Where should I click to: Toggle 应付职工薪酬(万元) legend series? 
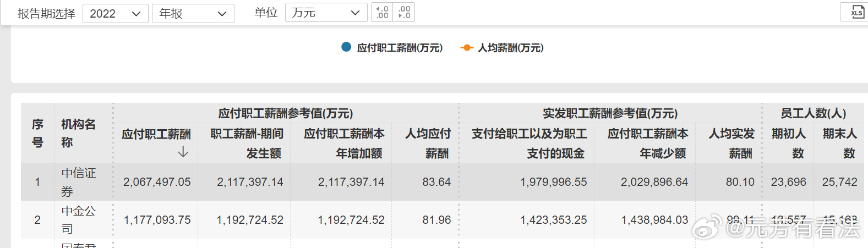(392, 48)
